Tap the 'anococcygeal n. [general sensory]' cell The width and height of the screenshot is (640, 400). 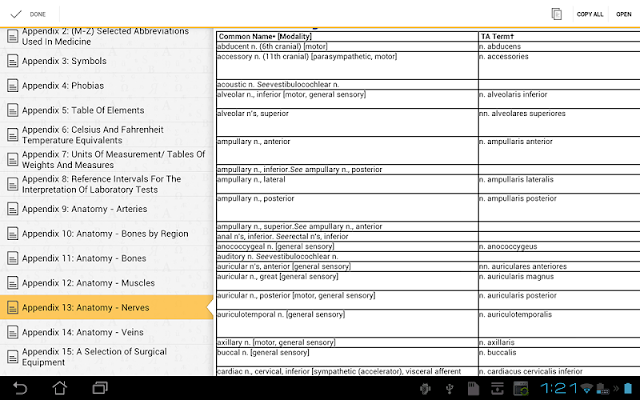click(x=347, y=247)
